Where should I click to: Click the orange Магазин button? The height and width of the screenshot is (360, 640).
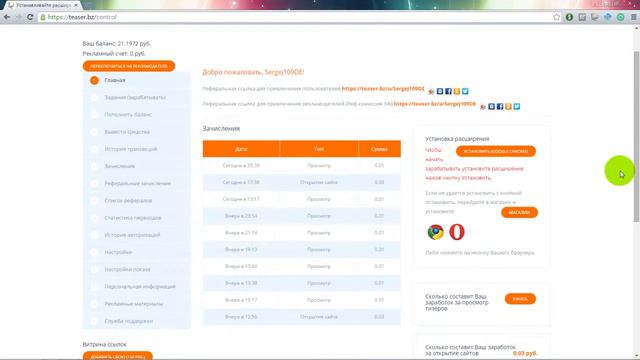coord(519,212)
